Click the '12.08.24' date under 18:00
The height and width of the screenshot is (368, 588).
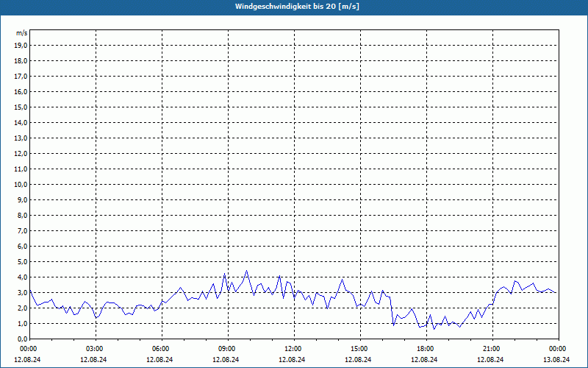pyautogui.click(x=424, y=359)
